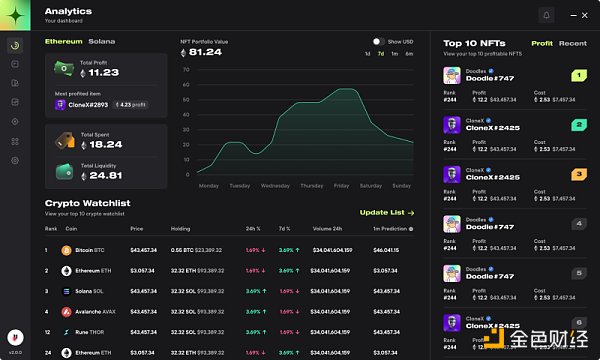Open the grid apps icon in sidebar
Screen dimensions: 600x360
(15, 142)
